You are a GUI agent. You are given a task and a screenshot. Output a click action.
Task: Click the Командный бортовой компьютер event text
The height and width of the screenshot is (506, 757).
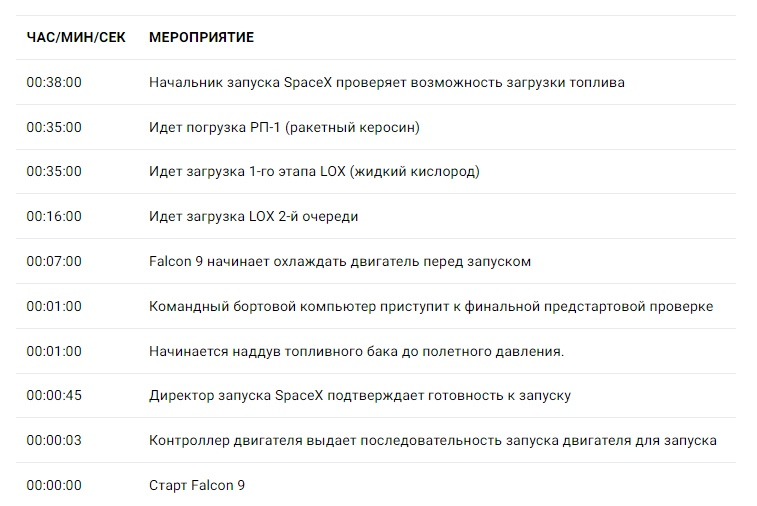click(430, 307)
